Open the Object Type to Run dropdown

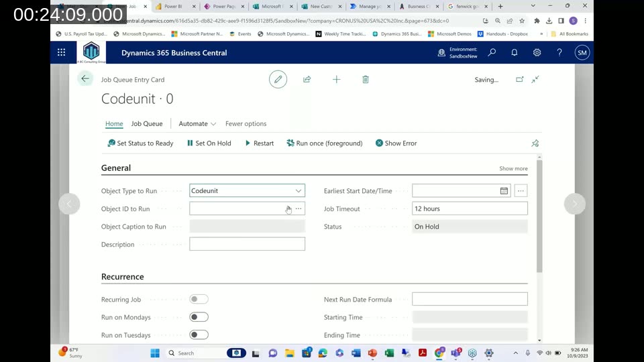(x=298, y=191)
